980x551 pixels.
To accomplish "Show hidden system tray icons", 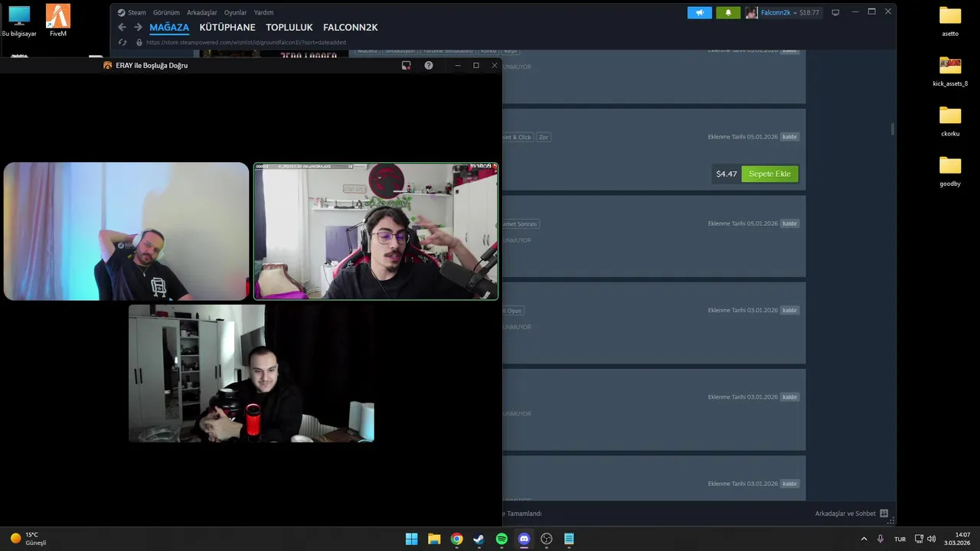I will coord(864,539).
